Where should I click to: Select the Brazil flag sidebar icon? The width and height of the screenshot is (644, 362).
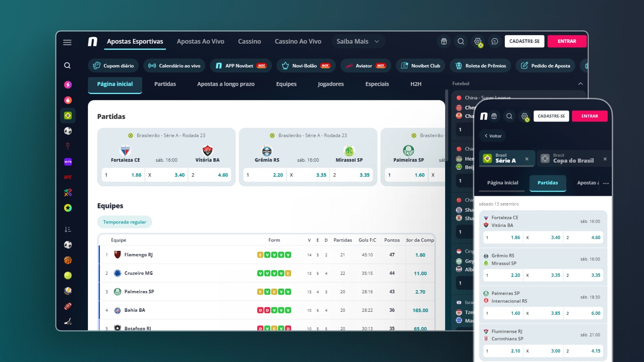(x=68, y=116)
